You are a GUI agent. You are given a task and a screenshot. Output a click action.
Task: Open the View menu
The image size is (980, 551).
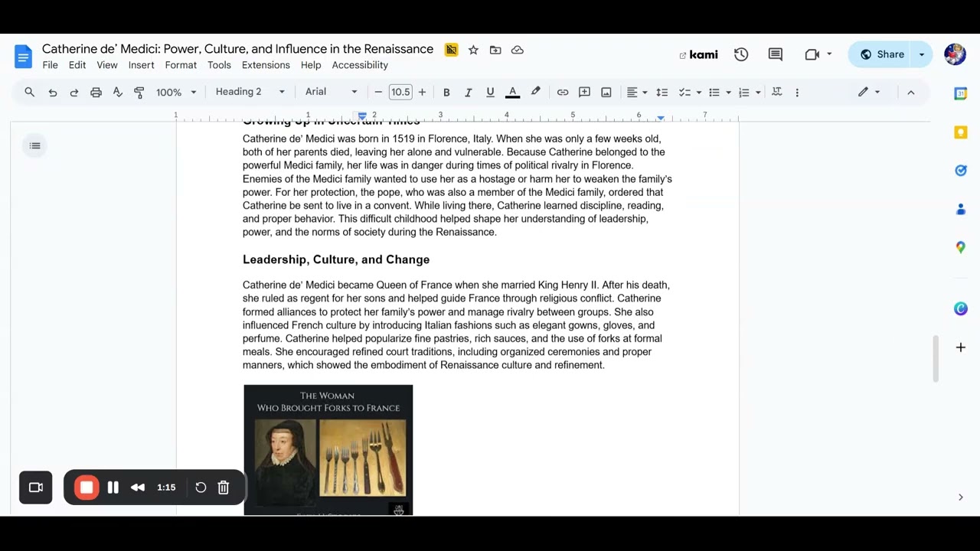(x=107, y=65)
